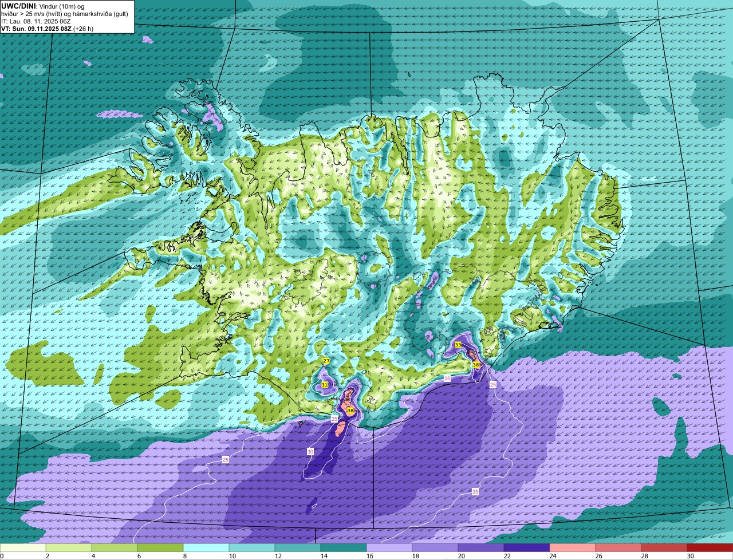Click the teal 12–14 m/s legend swatch

point(298,547)
